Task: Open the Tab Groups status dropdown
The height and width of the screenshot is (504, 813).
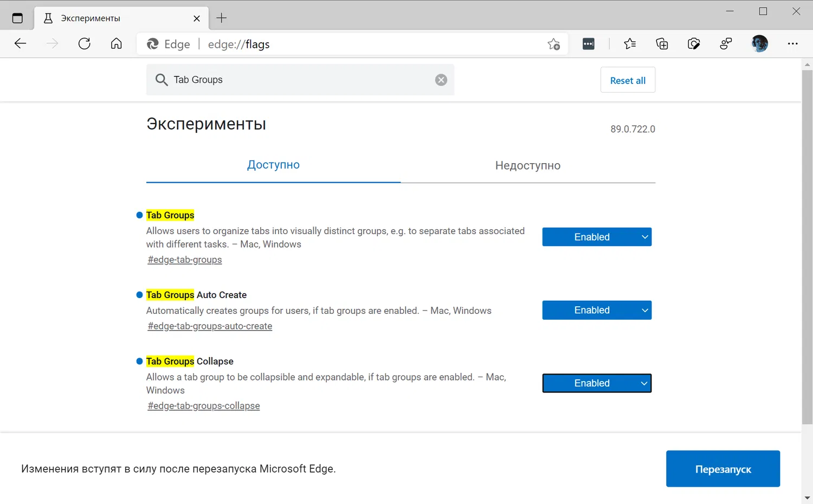Action: point(596,237)
